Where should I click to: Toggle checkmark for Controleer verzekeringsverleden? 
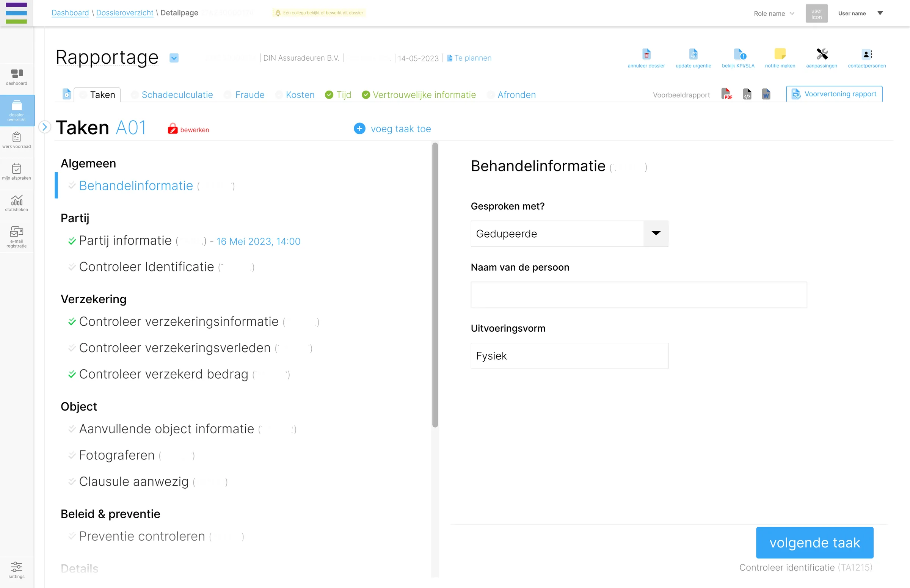(x=72, y=348)
